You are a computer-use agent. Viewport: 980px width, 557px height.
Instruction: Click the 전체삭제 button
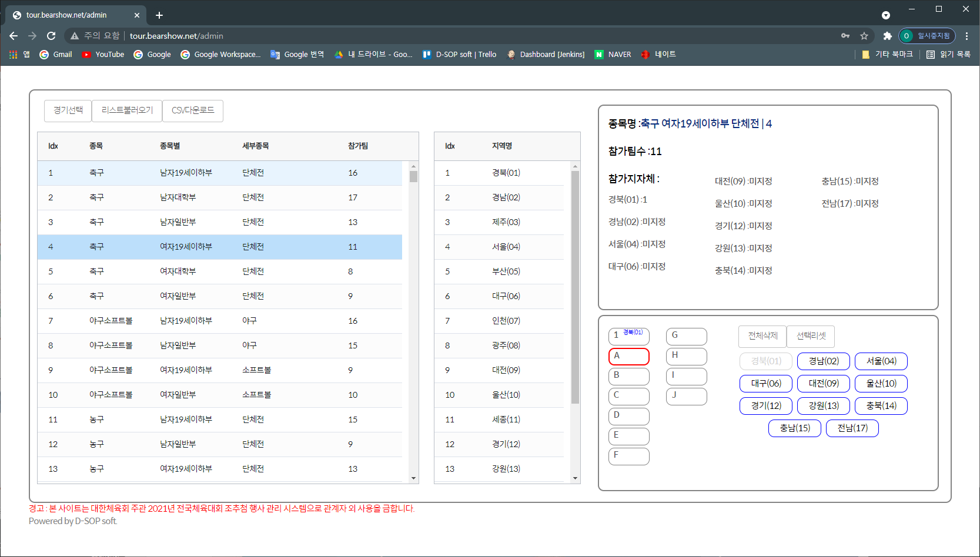(x=762, y=336)
